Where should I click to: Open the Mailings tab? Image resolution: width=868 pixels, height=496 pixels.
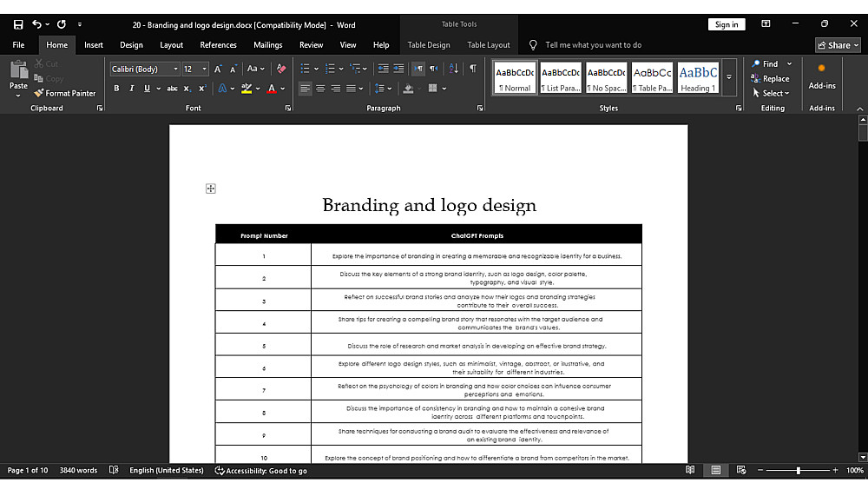[x=268, y=45]
